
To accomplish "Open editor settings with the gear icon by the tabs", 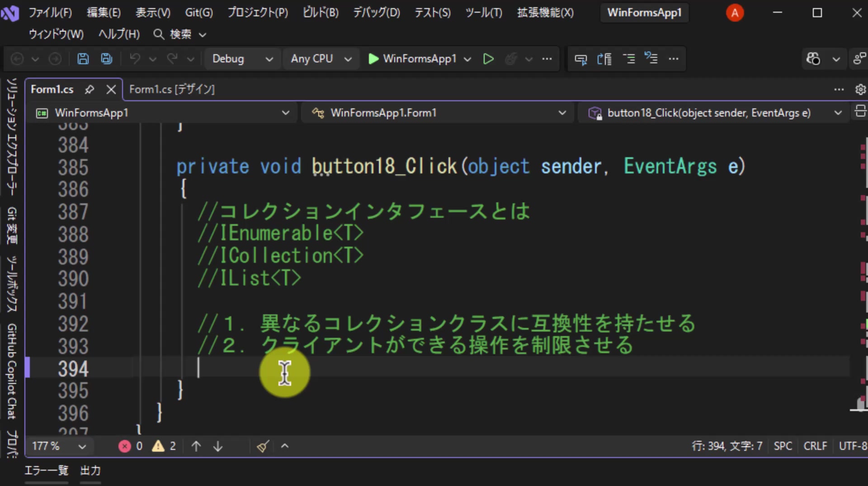I will 860,89.
